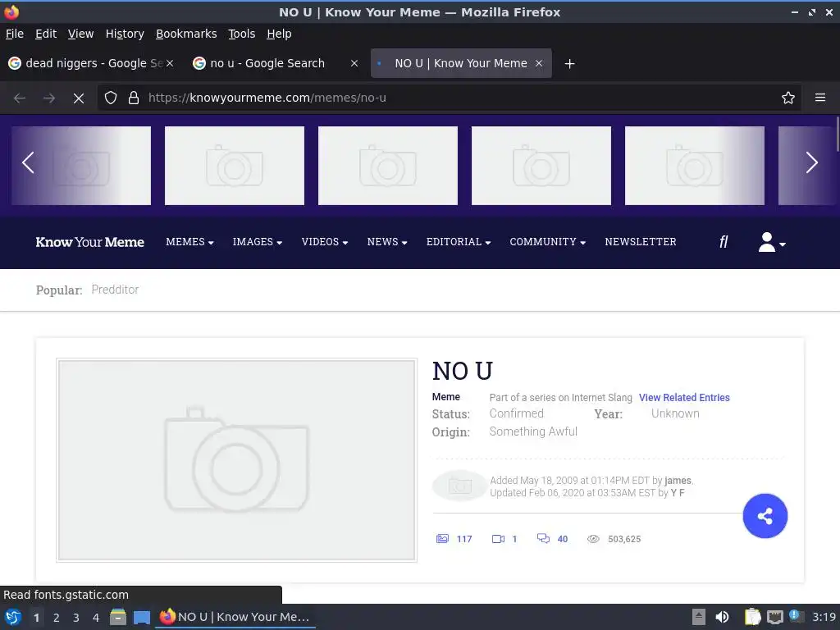Open the 40 comments count icon

click(x=543, y=538)
